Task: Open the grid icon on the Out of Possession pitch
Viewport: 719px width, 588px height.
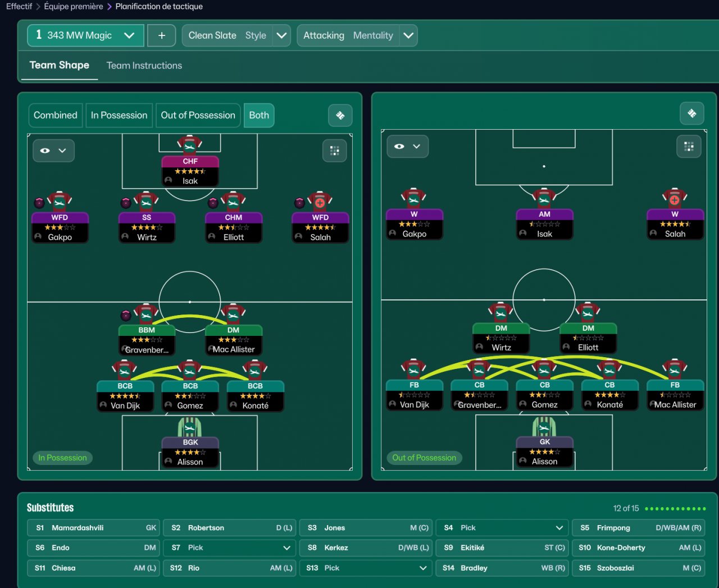Action: pyautogui.click(x=689, y=147)
